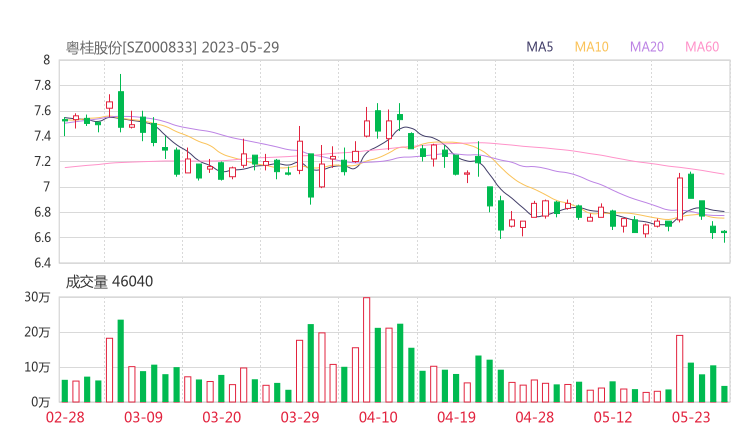Viewport: 740px width, 440px height.
Task: Click the 7.2 price axis label
Action: [42, 161]
